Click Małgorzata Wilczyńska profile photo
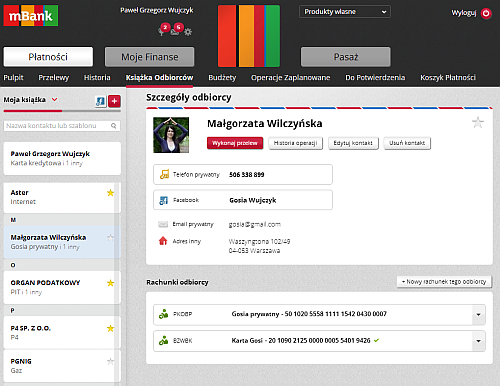This screenshot has height=386, width=500. [x=171, y=135]
